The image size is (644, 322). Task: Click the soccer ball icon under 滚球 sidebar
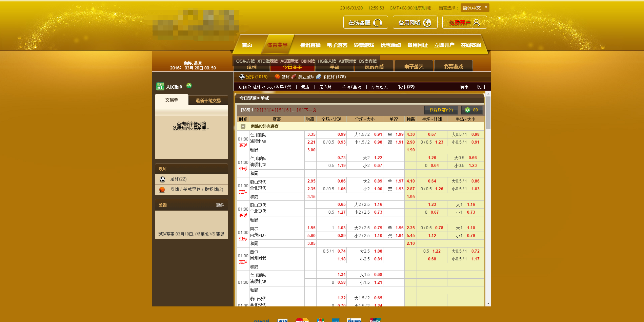(x=162, y=179)
